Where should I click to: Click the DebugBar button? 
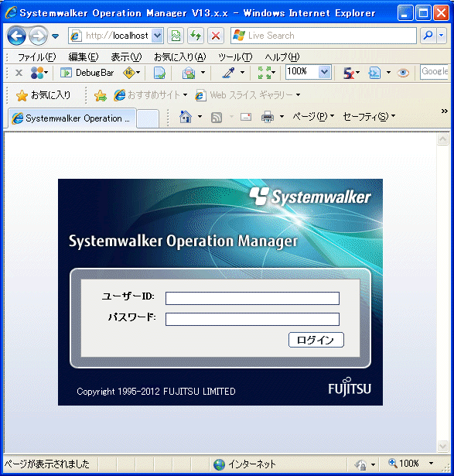tap(87, 73)
